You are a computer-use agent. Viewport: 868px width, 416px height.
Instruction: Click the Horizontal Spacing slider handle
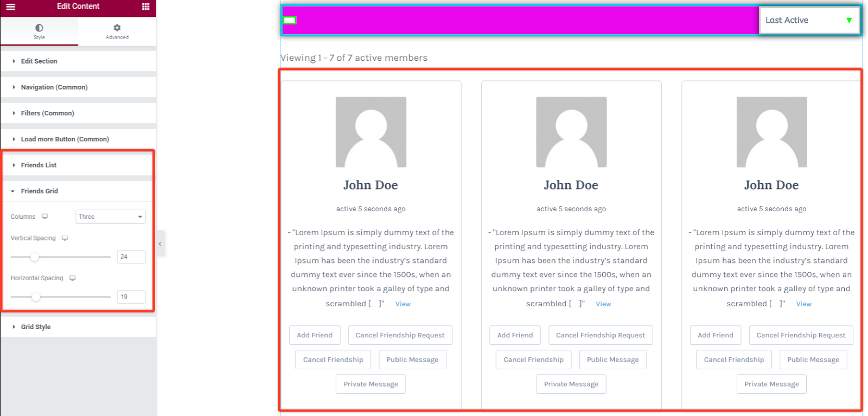(35, 297)
